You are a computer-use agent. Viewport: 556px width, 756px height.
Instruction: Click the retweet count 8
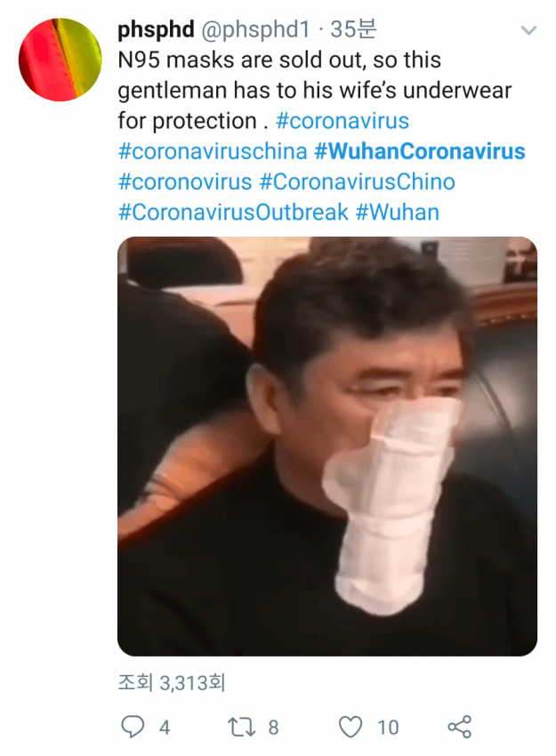click(x=273, y=727)
